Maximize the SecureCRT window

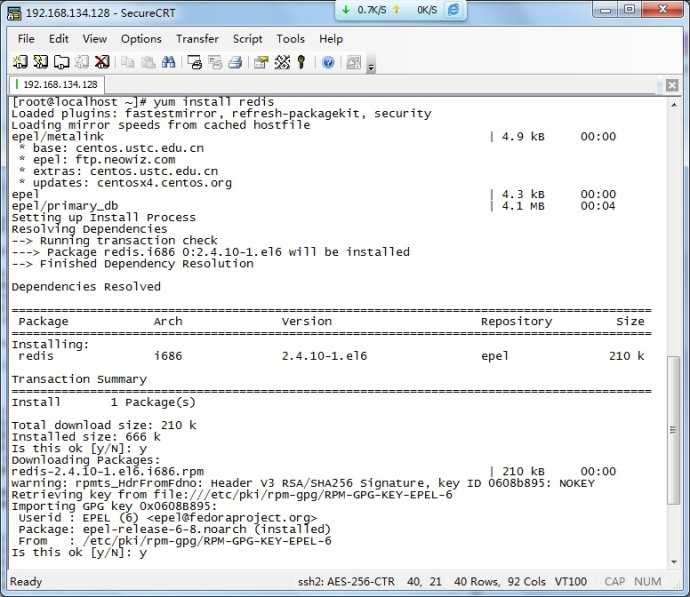[x=630, y=9]
